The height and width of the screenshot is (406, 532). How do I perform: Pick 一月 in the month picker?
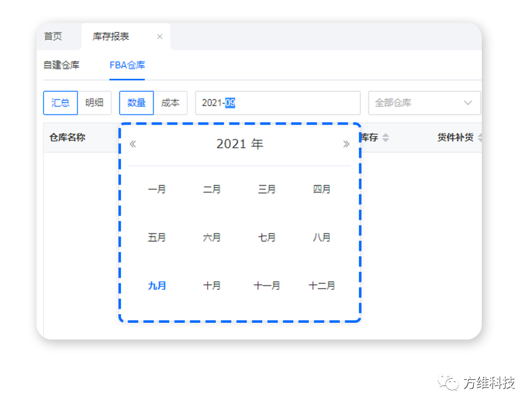(x=157, y=189)
